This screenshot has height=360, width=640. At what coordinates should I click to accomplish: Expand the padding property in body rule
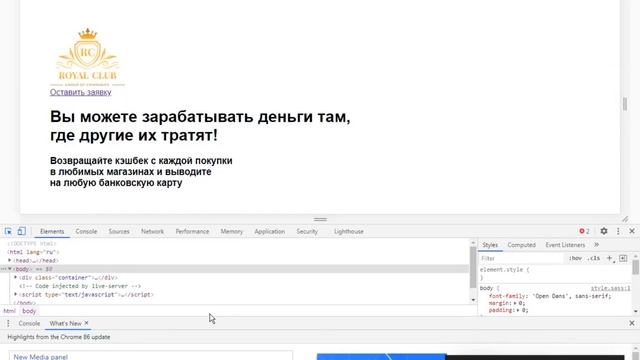(518, 310)
